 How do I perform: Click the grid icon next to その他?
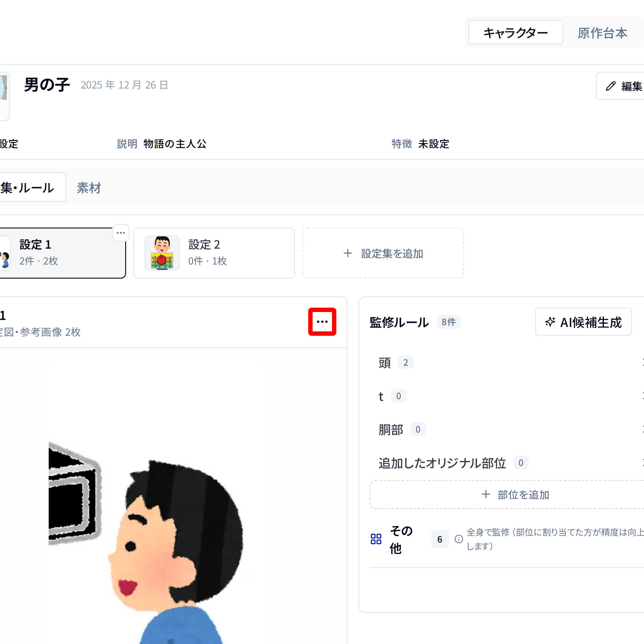[376, 539]
